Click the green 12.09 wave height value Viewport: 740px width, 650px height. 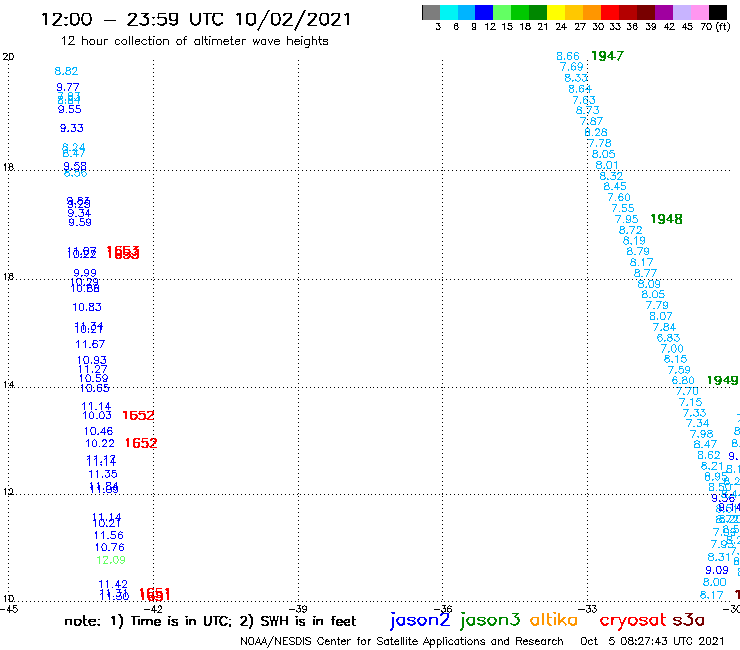(x=111, y=560)
